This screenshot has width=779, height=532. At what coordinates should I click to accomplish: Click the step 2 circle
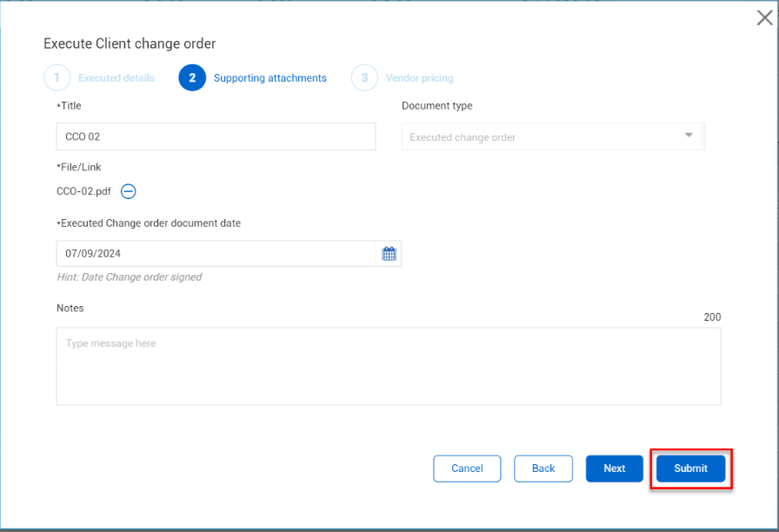point(192,78)
